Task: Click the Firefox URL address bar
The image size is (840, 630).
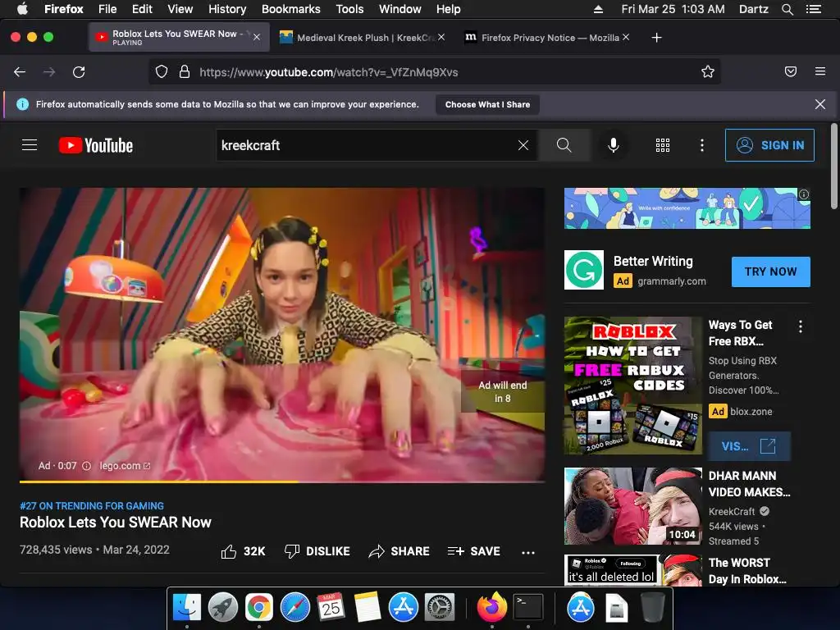Action: tap(435, 72)
